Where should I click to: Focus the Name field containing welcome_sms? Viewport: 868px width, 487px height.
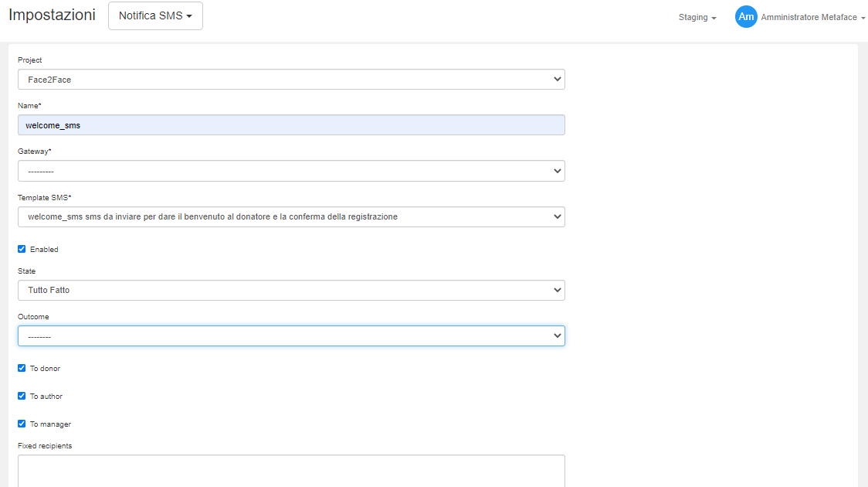click(x=291, y=125)
